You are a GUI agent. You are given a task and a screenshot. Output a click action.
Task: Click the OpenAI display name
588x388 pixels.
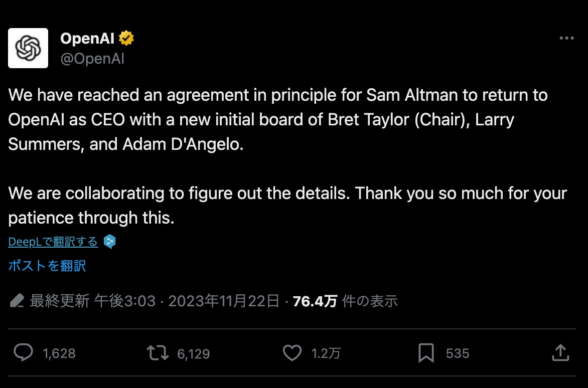pos(87,37)
